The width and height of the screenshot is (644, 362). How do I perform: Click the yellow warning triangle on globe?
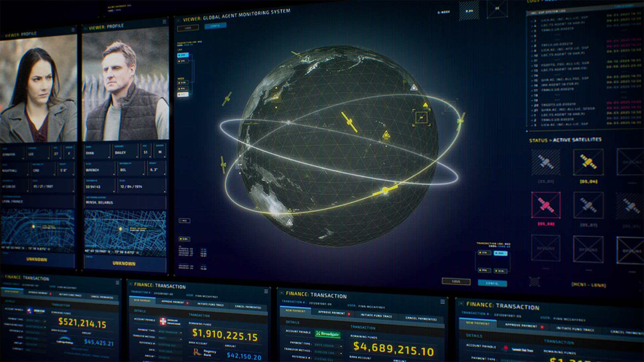tap(386, 135)
